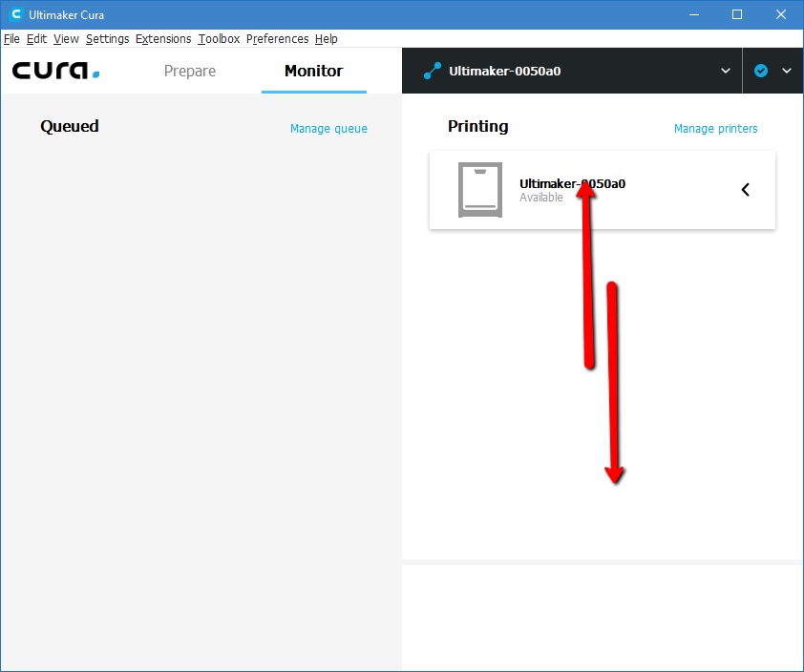Open the Preferences menu
The height and width of the screenshot is (672, 804).
point(277,39)
